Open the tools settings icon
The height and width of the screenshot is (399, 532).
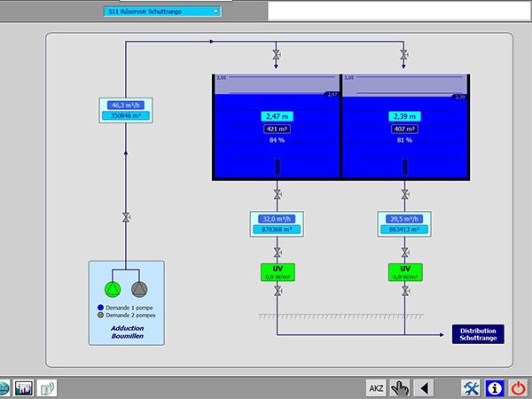tap(471, 387)
